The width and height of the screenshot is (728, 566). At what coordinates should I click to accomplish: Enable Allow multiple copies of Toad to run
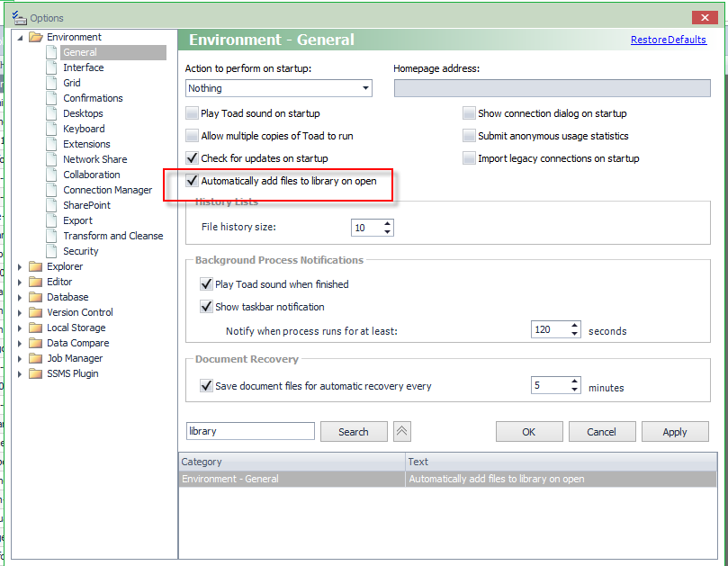pos(192,136)
